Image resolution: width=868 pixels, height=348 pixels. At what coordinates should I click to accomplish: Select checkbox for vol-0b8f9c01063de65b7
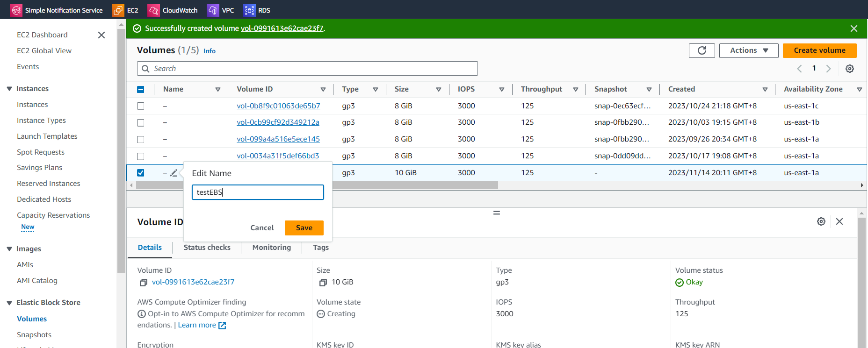pos(141,106)
